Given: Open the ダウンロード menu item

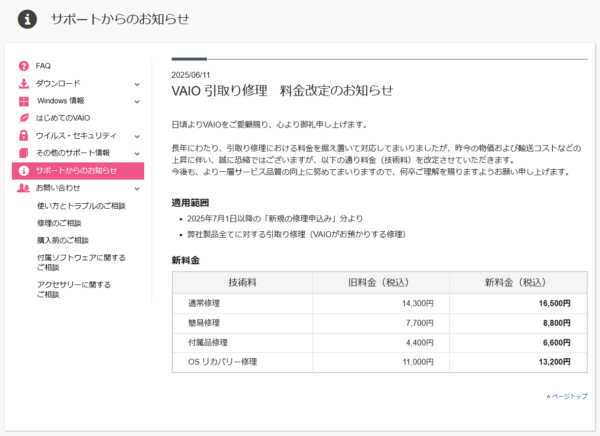Looking at the screenshot, I should [58, 83].
